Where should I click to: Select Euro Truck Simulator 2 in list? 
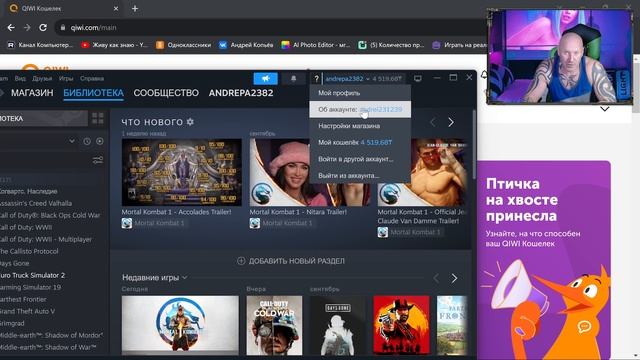tap(33, 276)
